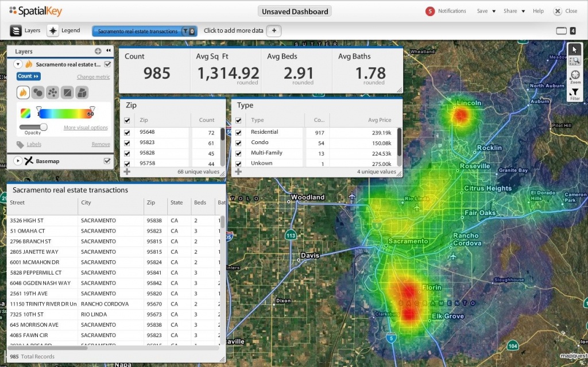This screenshot has width=588, height=367.
Task: Open the Help menu
Action: (538, 11)
